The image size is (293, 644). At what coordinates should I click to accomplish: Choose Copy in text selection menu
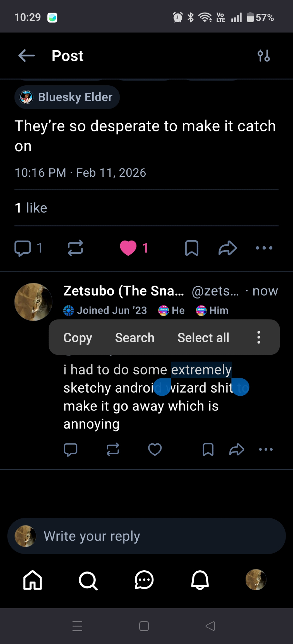click(78, 337)
